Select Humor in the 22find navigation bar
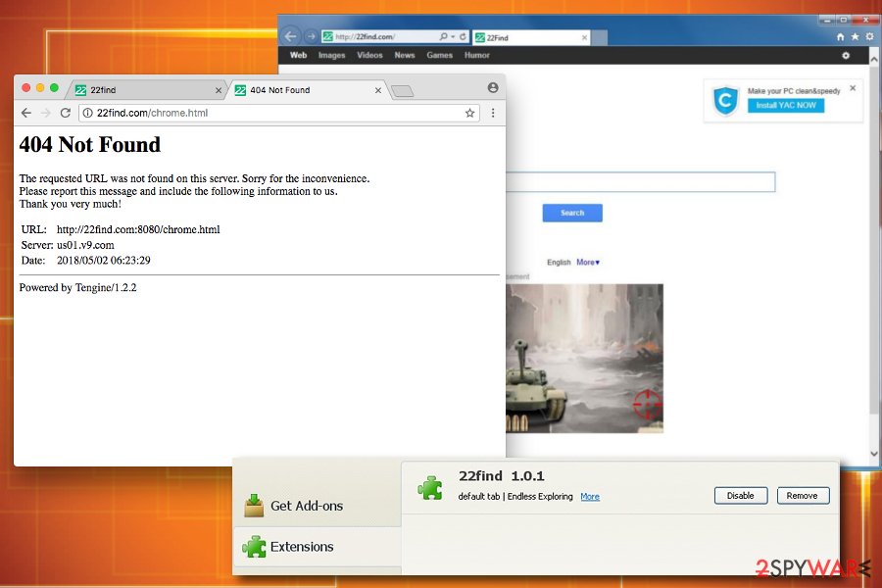The image size is (882, 588). click(477, 55)
